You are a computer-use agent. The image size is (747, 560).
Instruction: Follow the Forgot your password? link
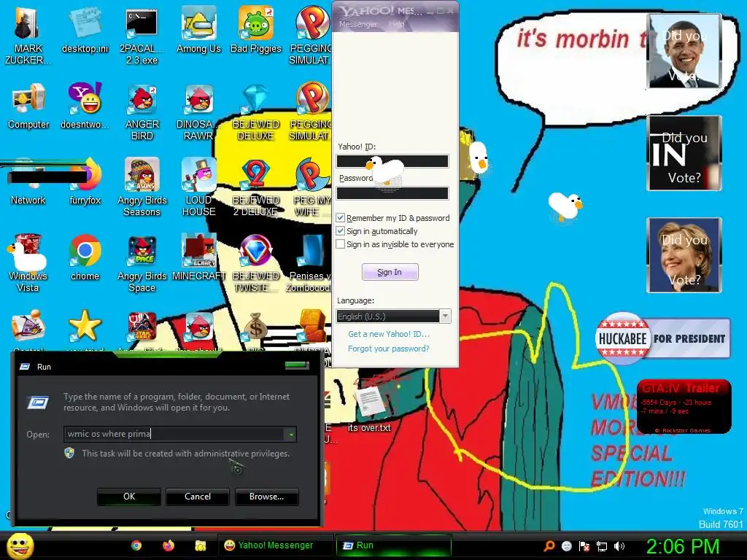click(x=388, y=349)
